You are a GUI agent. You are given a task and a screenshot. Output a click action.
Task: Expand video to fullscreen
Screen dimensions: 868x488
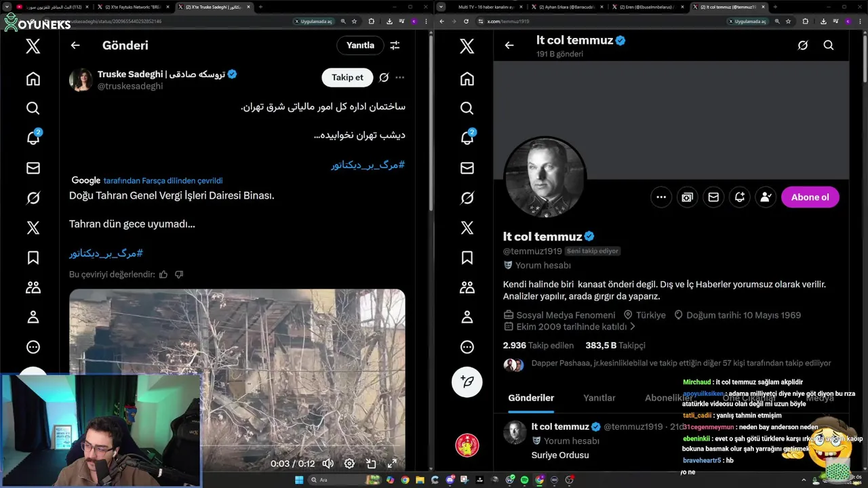click(392, 464)
